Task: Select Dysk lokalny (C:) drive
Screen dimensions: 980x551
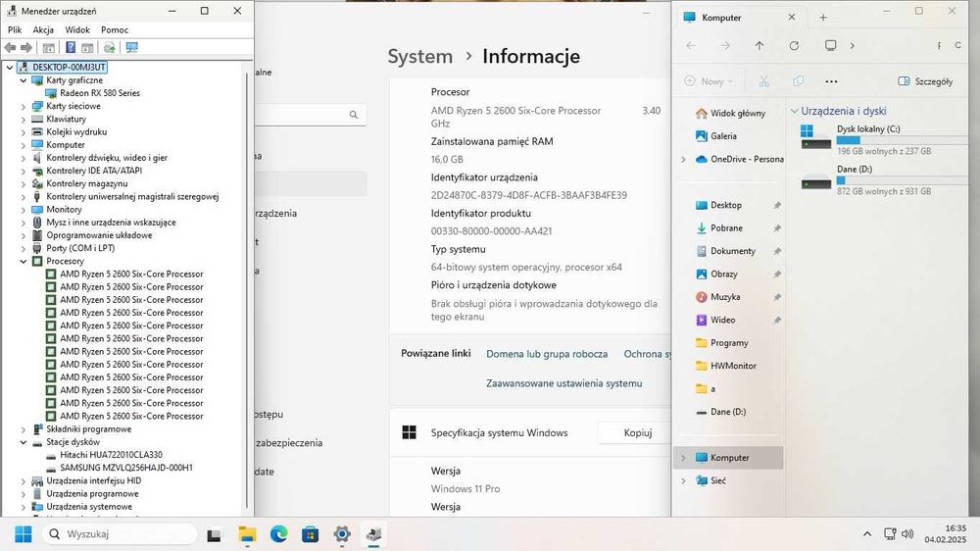Action: pyautogui.click(x=883, y=139)
